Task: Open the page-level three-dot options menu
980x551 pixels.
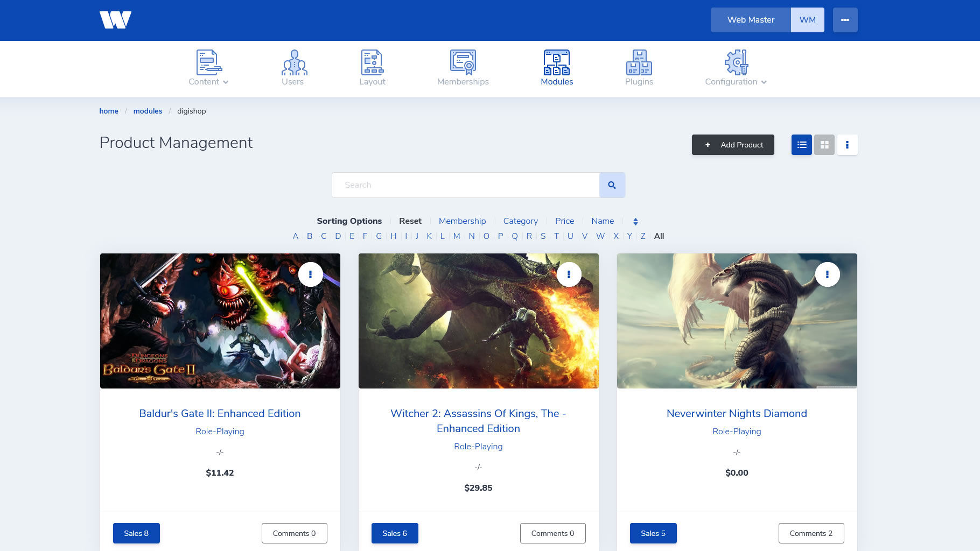Action: click(848, 145)
